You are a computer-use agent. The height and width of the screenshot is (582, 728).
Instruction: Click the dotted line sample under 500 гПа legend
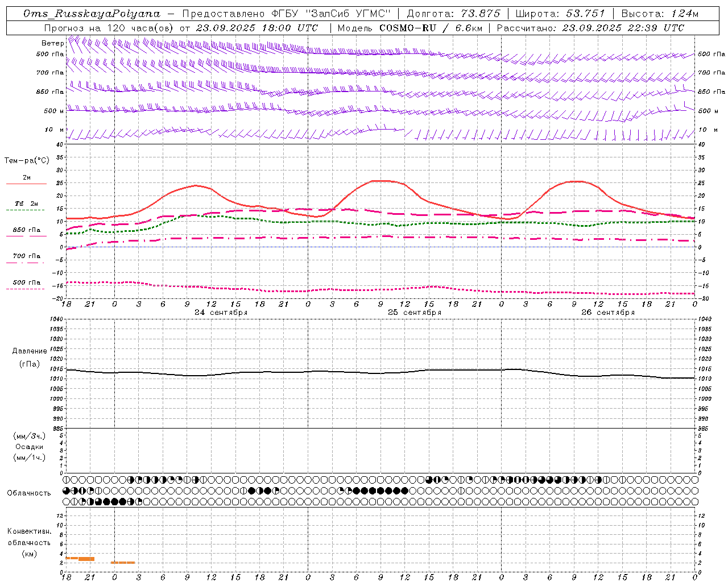tap(25, 289)
